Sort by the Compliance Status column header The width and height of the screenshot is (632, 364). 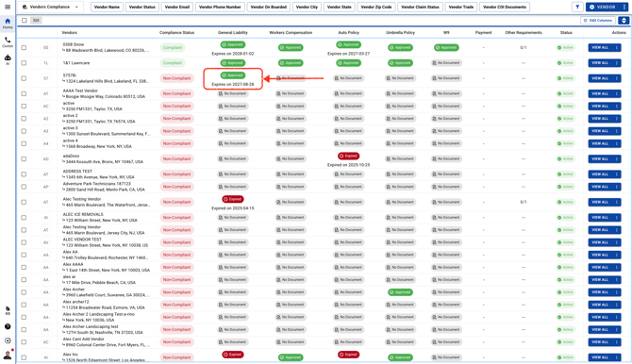(x=176, y=33)
